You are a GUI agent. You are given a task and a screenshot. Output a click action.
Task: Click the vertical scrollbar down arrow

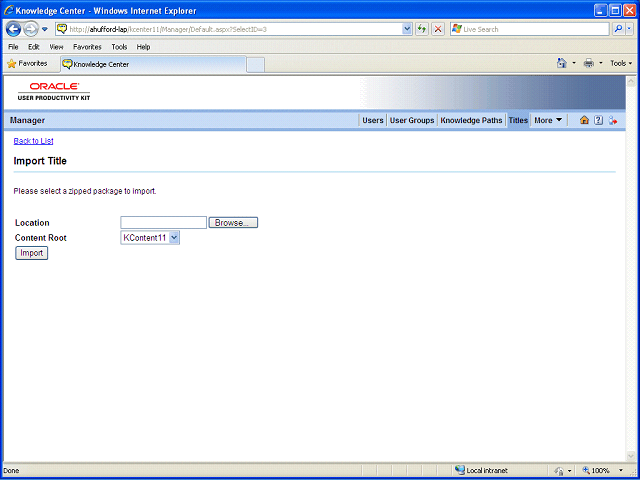(x=630, y=456)
